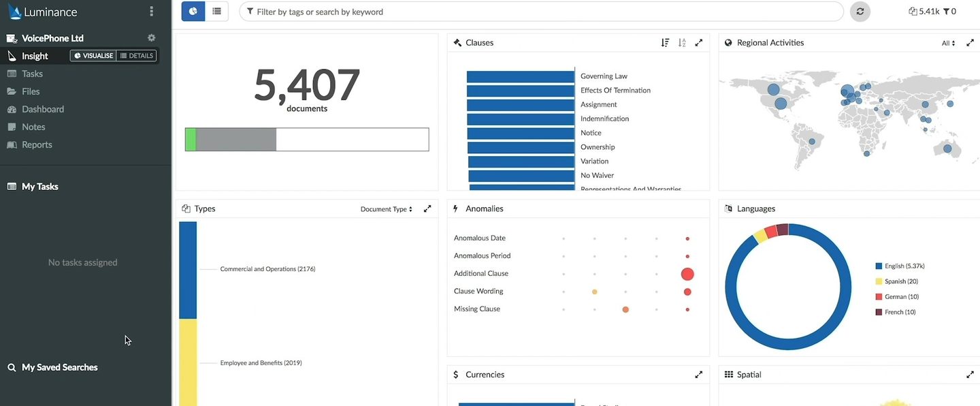Open Reports in the sidebar
This screenshot has width=980, height=406.
click(x=37, y=144)
